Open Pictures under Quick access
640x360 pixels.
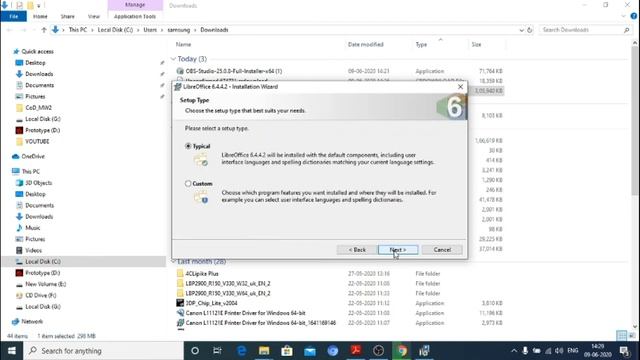[35, 96]
